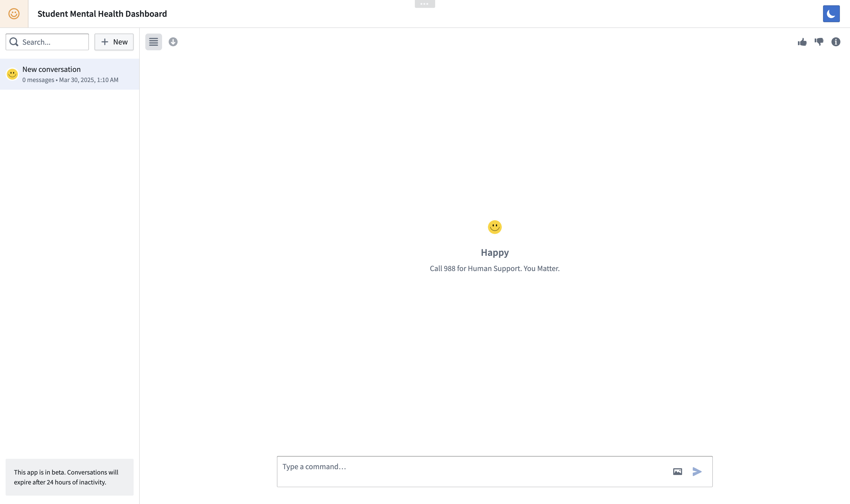Click the search magnifier icon
This screenshot has width=850, height=504.
[14, 42]
